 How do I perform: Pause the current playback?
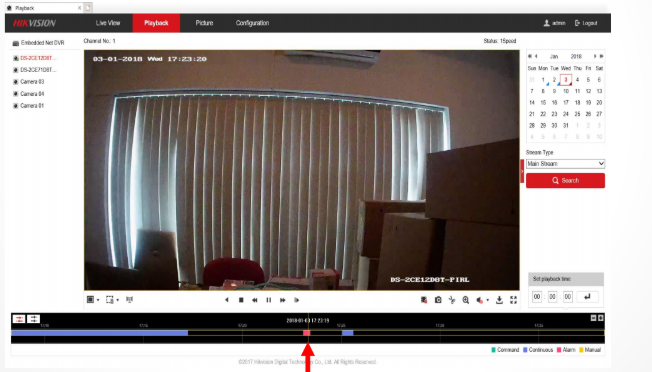269,300
